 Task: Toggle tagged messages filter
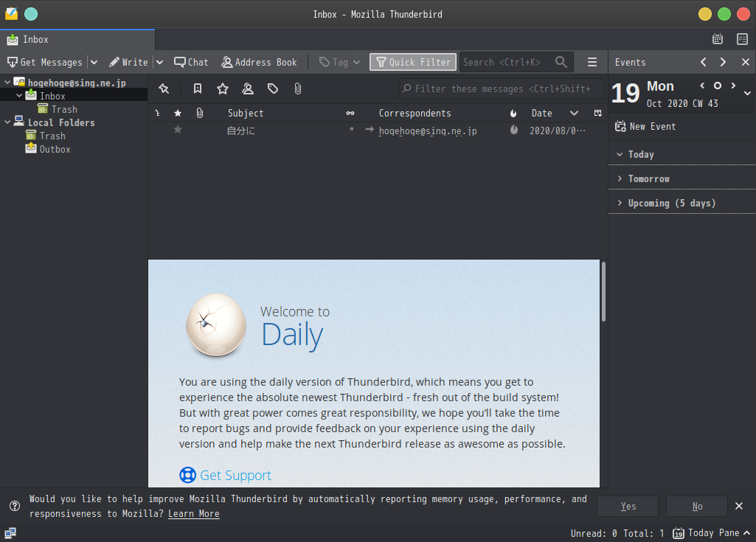273,88
